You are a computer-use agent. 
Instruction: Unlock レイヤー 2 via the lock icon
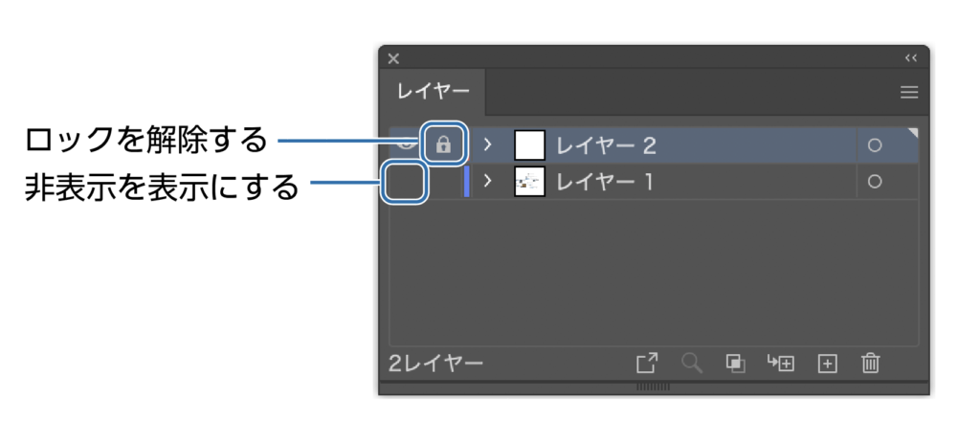tap(443, 145)
